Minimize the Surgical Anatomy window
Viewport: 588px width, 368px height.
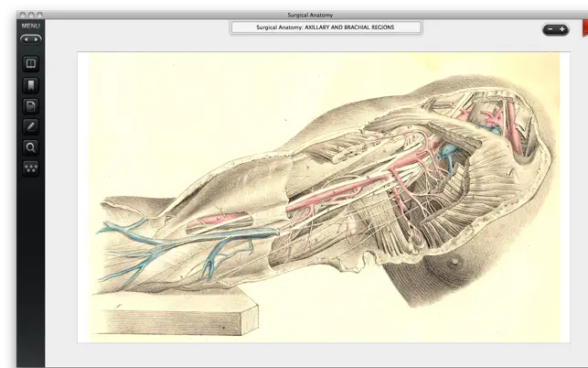(31, 15)
